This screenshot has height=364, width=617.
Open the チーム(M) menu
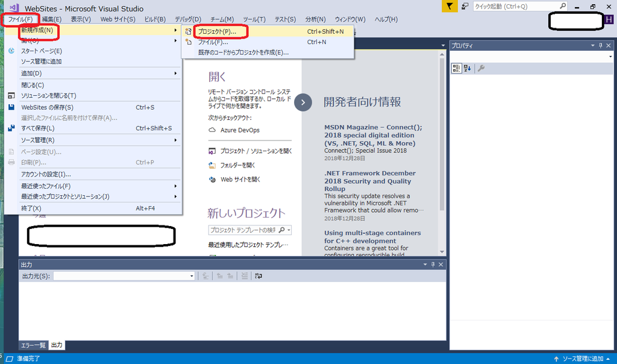(222, 19)
